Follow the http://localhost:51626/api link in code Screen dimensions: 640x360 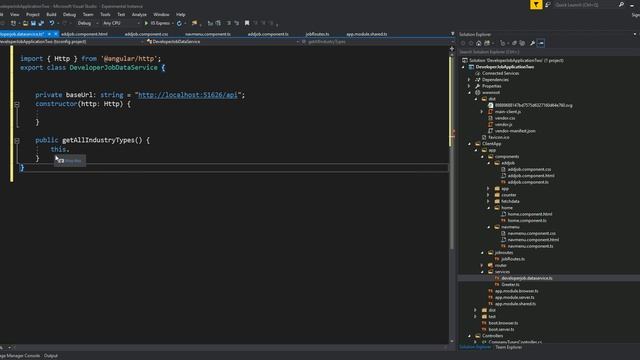(188, 95)
